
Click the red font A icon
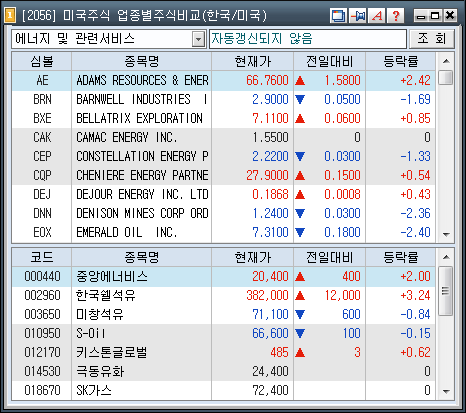tap(377, 16)
